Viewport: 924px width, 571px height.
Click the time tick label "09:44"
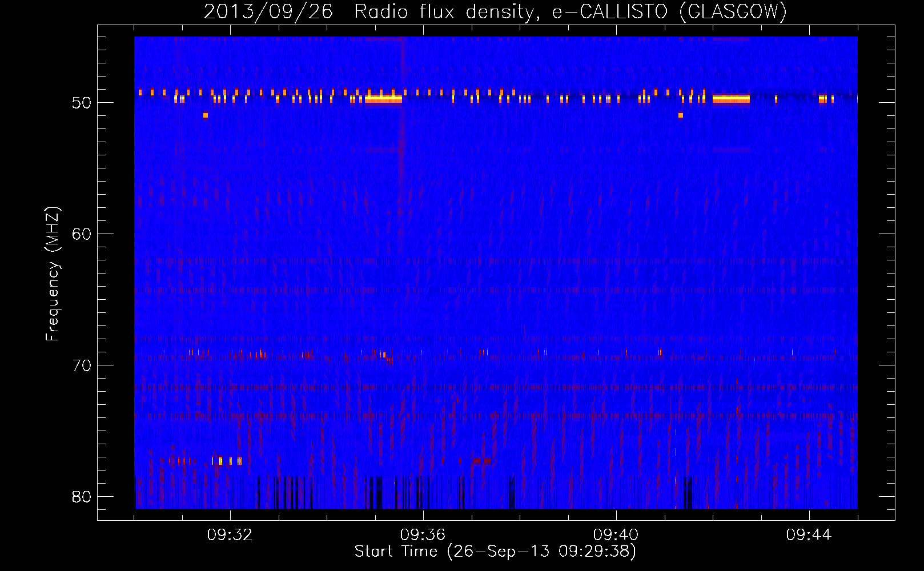point(809,535)
